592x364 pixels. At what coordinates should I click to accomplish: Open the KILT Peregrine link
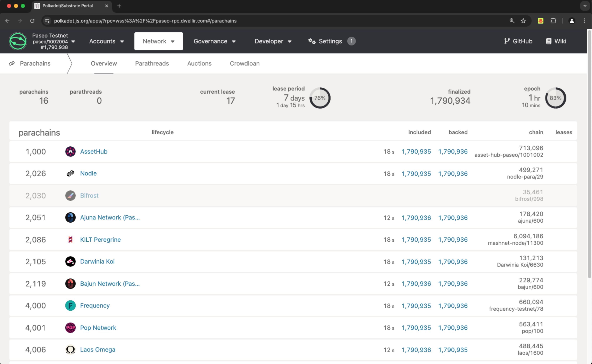click(x=100, y=240)
